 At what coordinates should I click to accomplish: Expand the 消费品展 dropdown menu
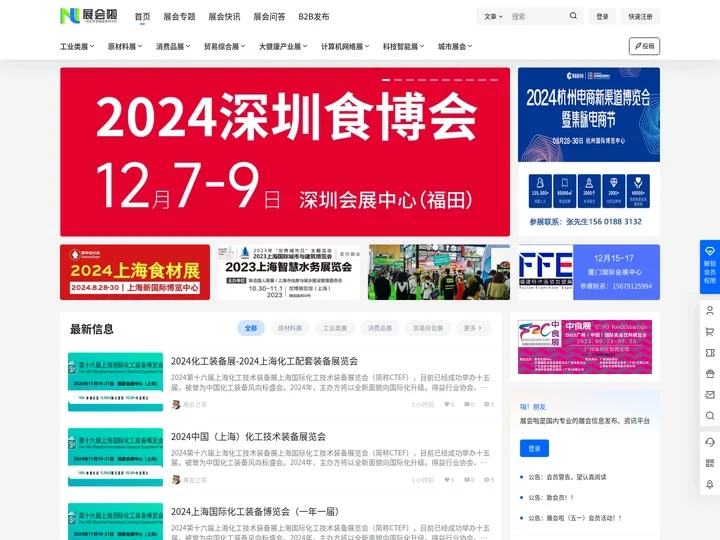click(173, 46)
